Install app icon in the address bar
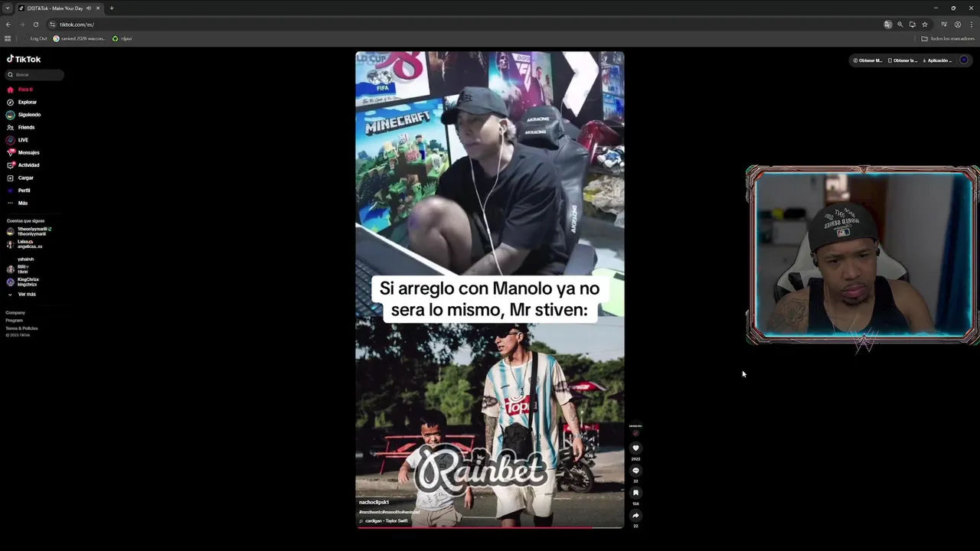 [x=913, y=24]
